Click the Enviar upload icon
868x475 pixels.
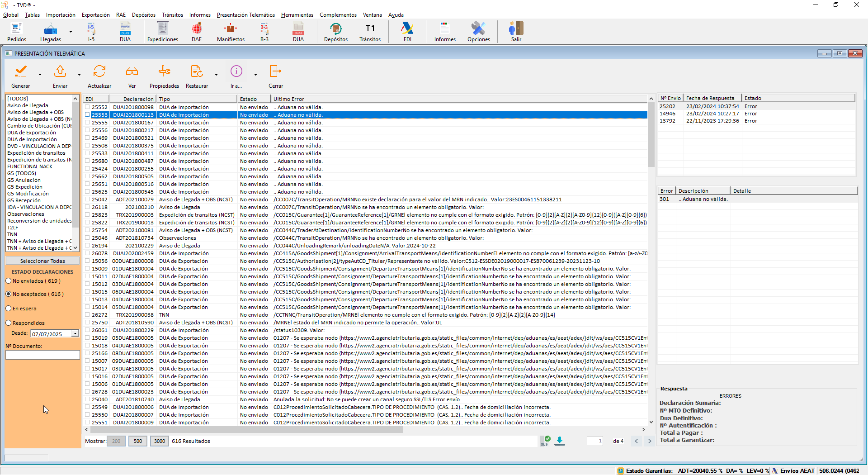[x=60, y=71]
